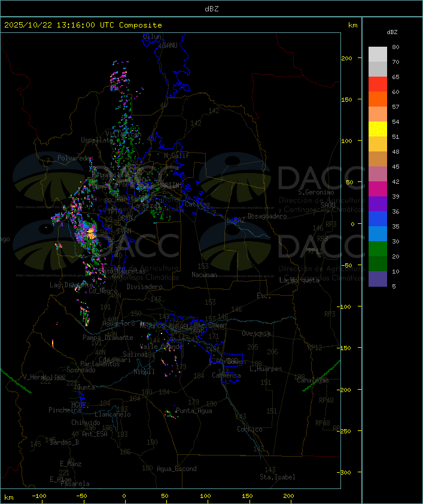
Task: Click the 5 value on the dBZ legend
Action: coord(394,286)
